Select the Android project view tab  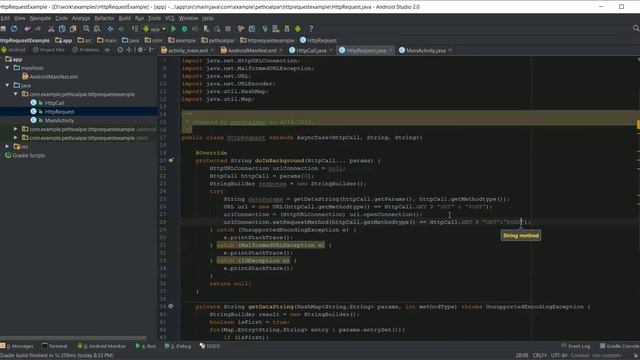pyautogui.click(x=13, y=50)
